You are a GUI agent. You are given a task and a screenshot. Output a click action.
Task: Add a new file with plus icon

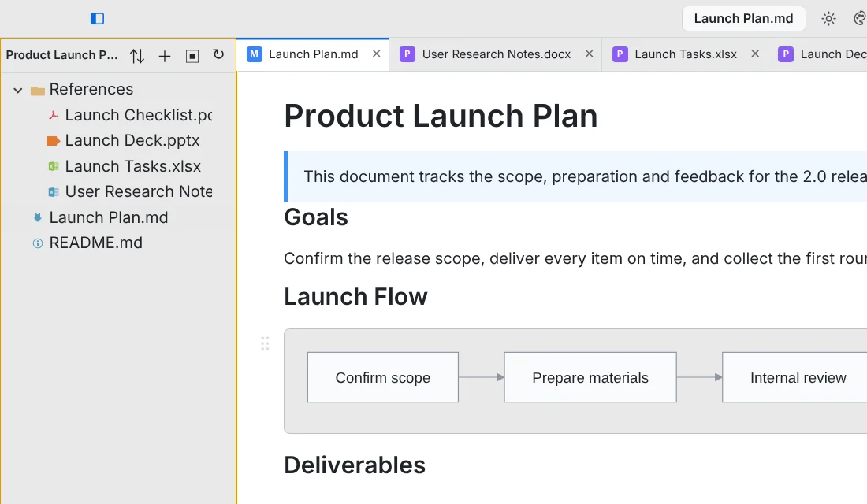click(164, 56)
